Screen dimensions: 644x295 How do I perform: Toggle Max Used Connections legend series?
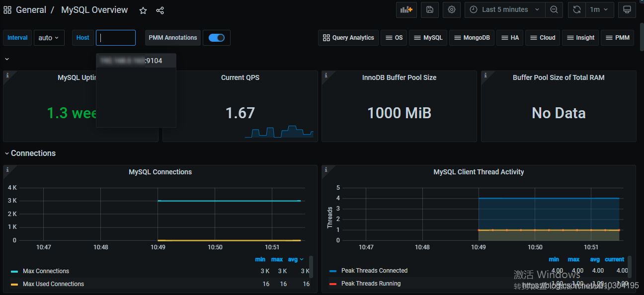click(x=53, y=284)
